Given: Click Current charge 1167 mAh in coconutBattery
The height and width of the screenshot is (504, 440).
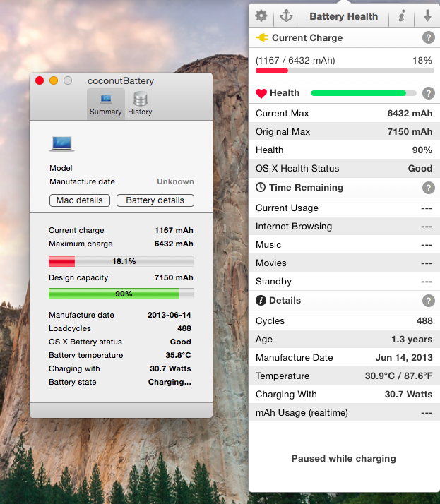Looking at the screenshot, I should point(121,230).
